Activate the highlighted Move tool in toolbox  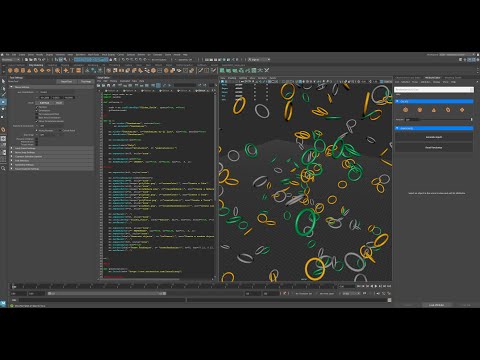tap(3, 102)
